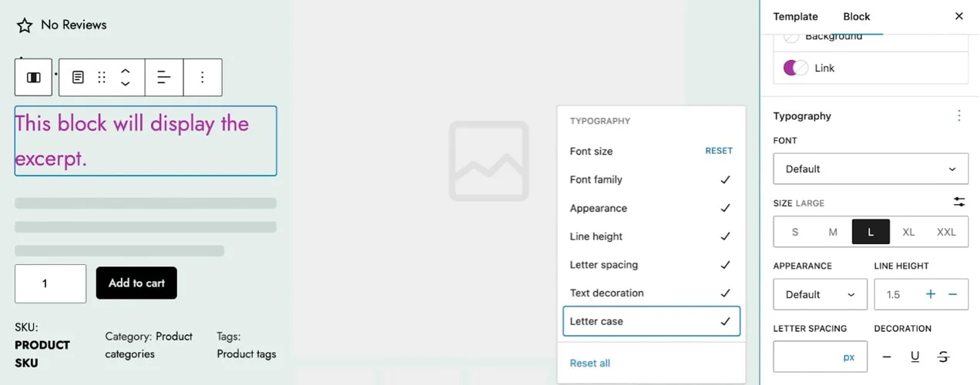Click the star icon beside No Reviews
980x385 pixels.
coord(25,25)
